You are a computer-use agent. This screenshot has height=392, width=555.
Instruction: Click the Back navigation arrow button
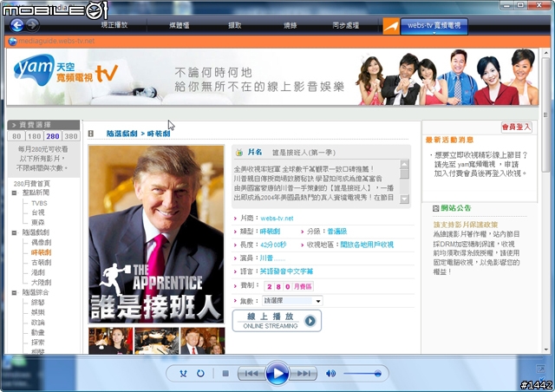pos(16,25)
